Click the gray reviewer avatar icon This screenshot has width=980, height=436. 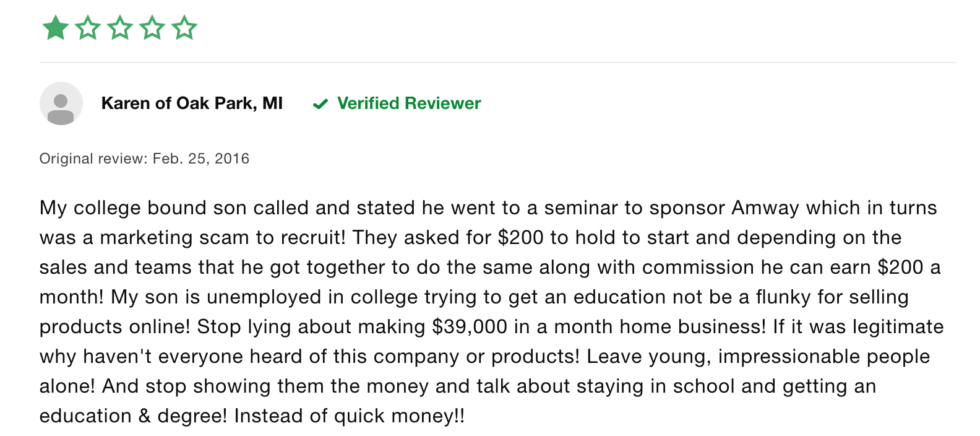(61, 103)
